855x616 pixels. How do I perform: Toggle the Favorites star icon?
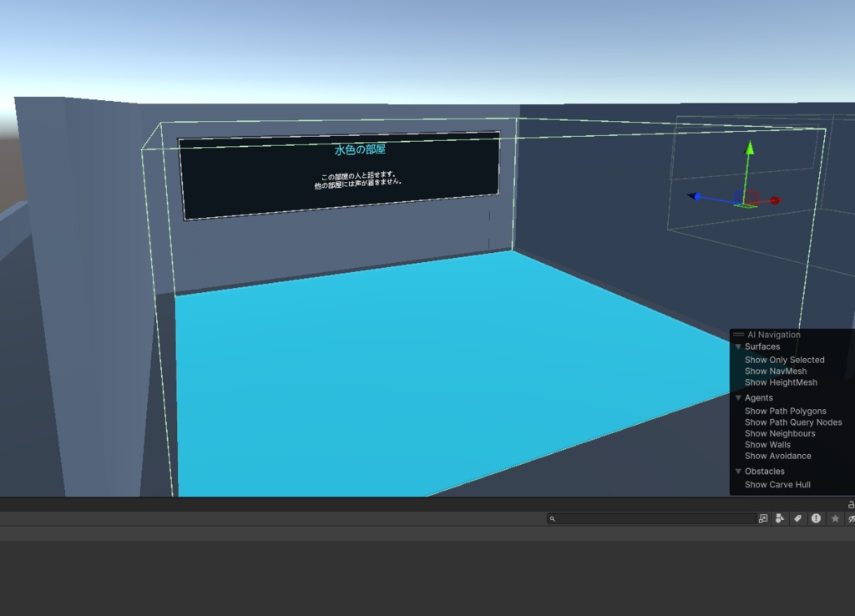click(835, 518)
